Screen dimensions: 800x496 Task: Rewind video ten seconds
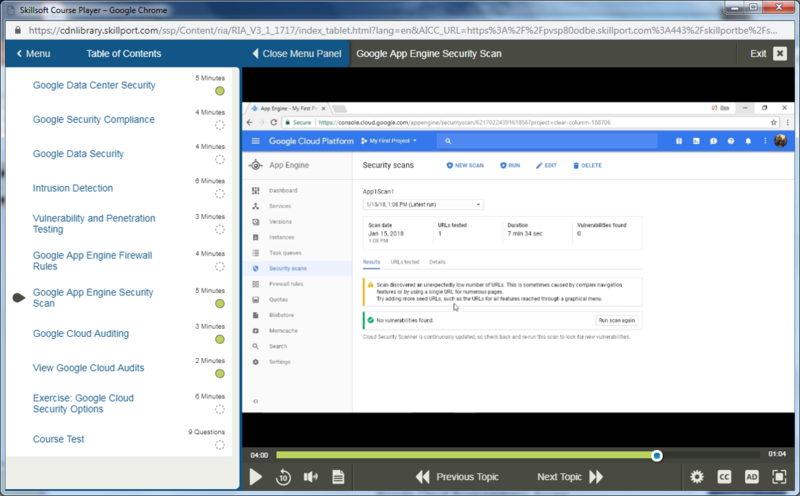283,477
